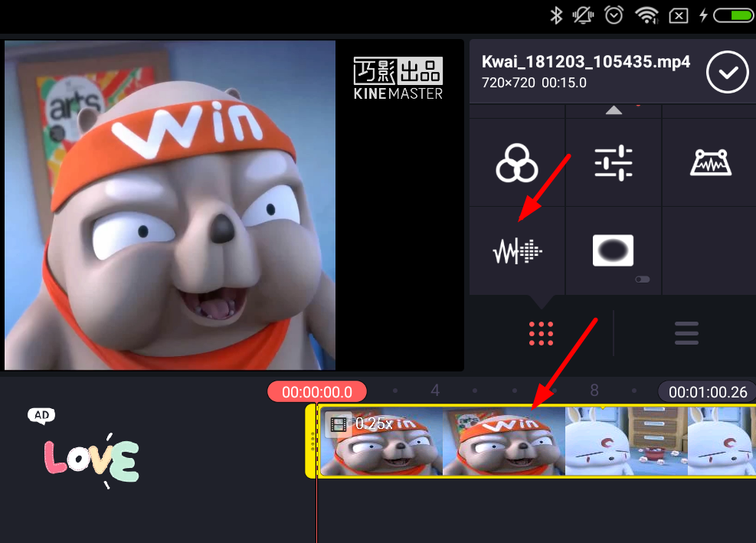Tap the video preview of the bear

pos(170,205)
